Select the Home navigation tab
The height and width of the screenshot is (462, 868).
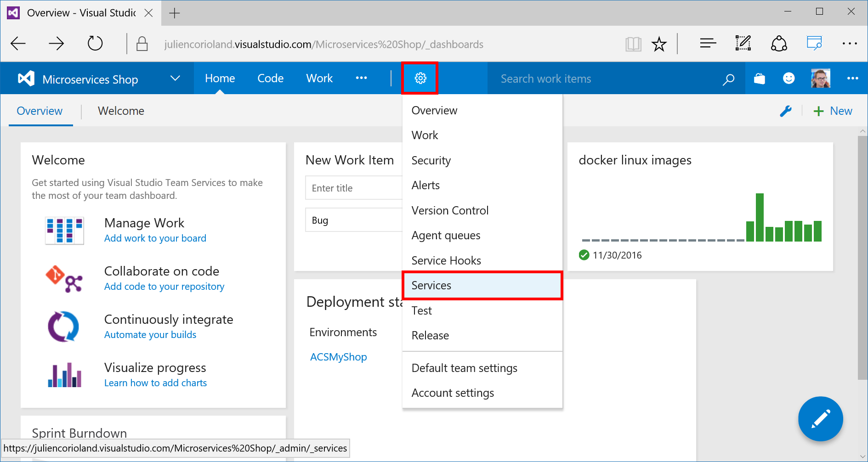point(220,79)
